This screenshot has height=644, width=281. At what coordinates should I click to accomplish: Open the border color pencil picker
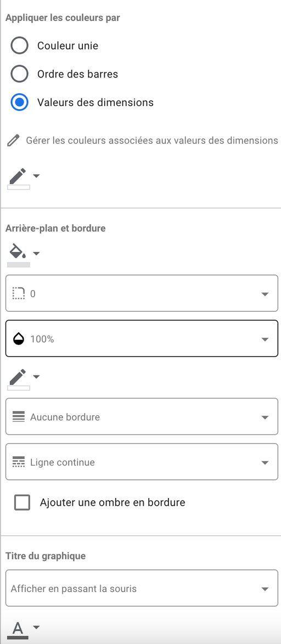(x=24, y=379)
